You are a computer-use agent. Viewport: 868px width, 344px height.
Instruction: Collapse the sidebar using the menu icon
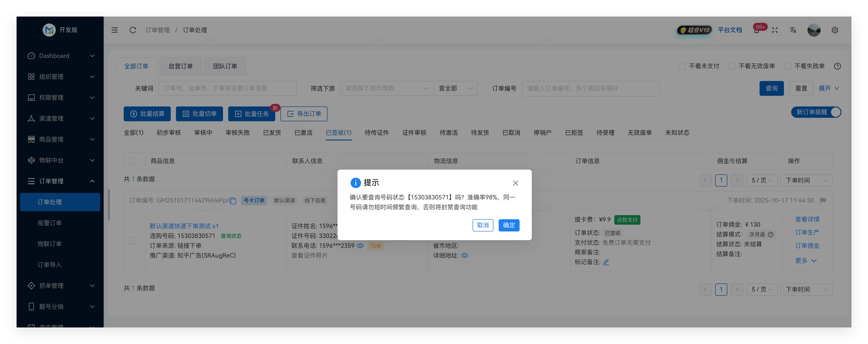tap(114, 30)
